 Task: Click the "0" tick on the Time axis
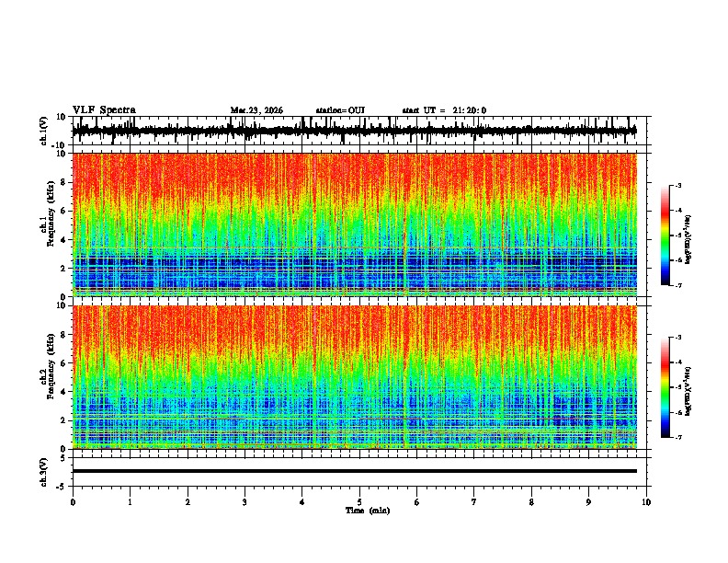(73, 502)
